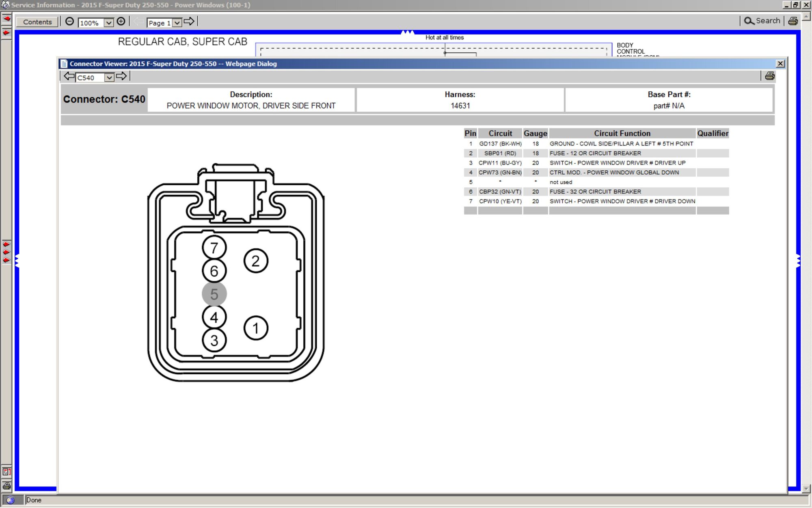Open Search in the top toolbar
This screenshot has width=812, height=508.
pos(762,21)
